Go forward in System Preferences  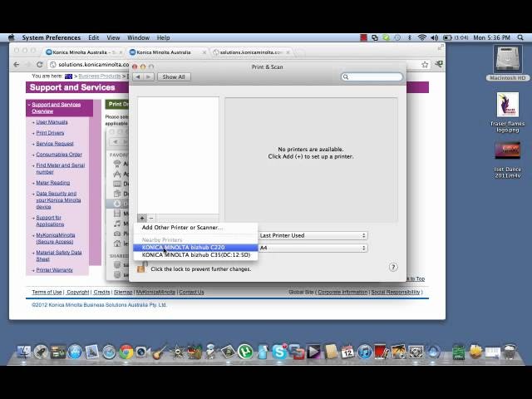click(x=148, y=77)
